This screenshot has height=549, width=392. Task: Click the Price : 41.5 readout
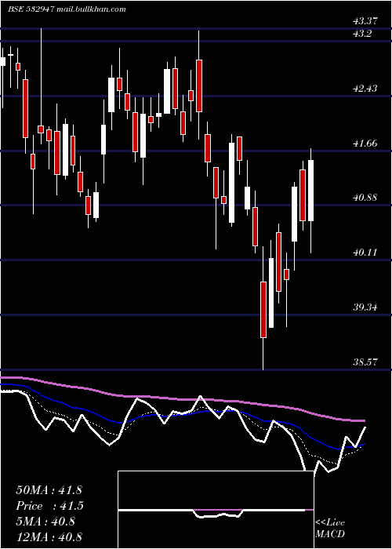coord(49,506)
